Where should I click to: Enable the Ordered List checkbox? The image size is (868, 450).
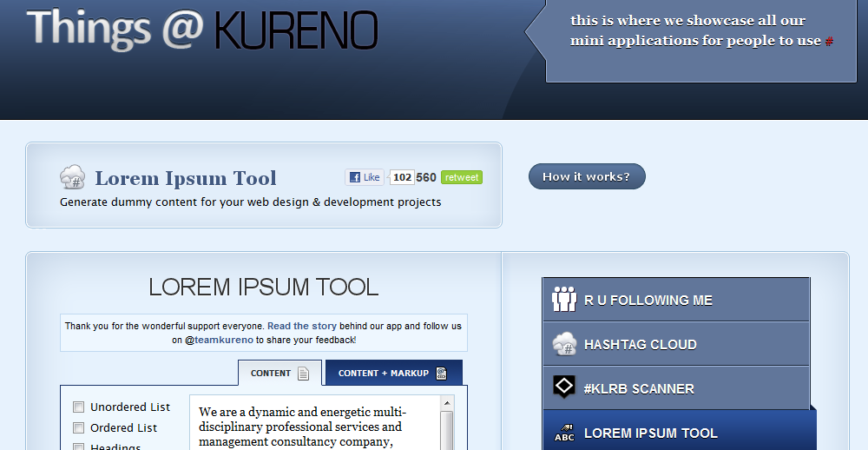click(79, 427)
